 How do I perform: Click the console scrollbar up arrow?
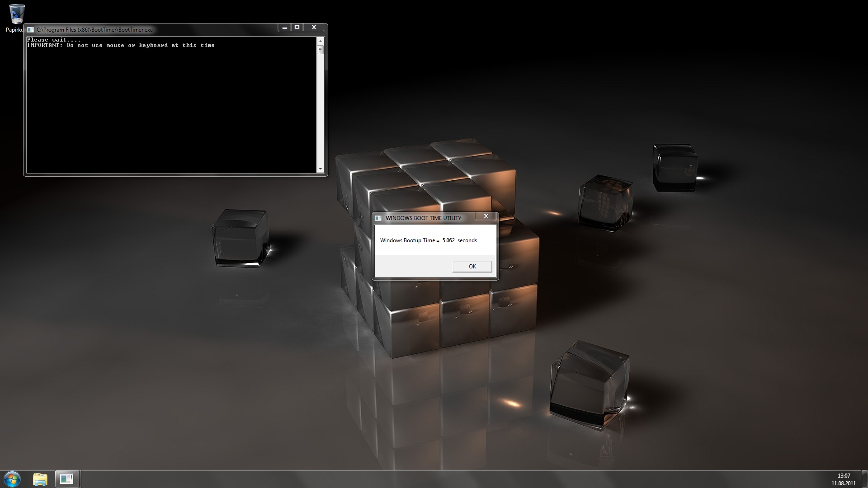pyautogui.click(x=321, y=41)
